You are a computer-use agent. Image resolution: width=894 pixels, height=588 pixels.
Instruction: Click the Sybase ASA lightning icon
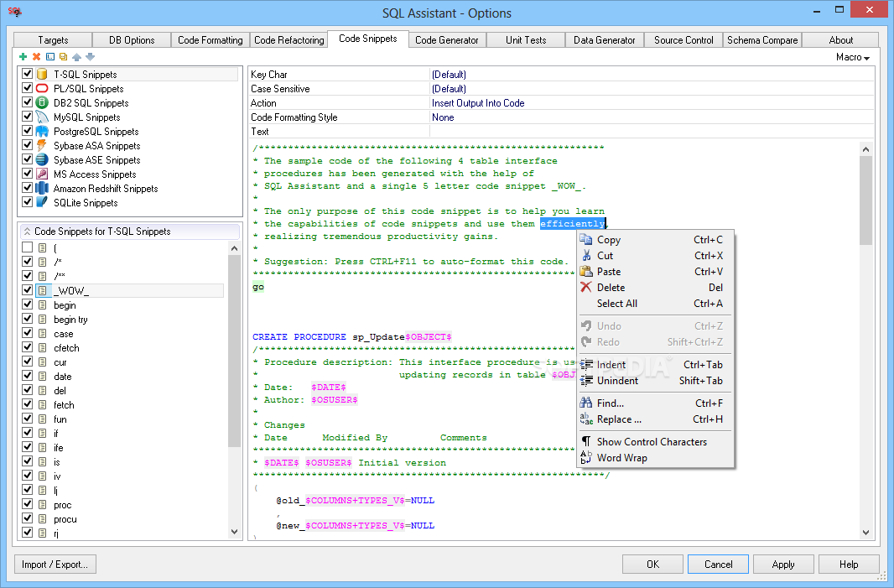(42, 145)
